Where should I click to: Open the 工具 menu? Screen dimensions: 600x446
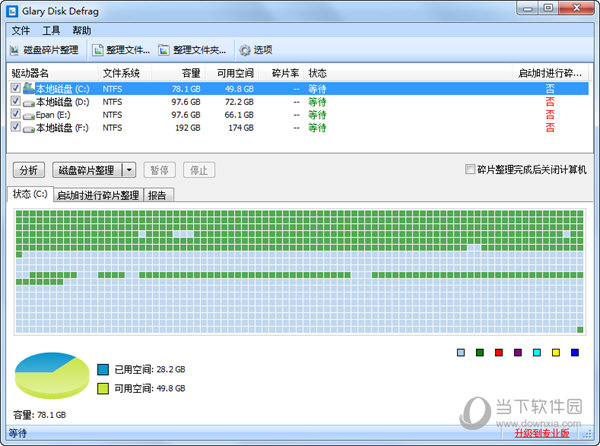(x=51, y=31)
